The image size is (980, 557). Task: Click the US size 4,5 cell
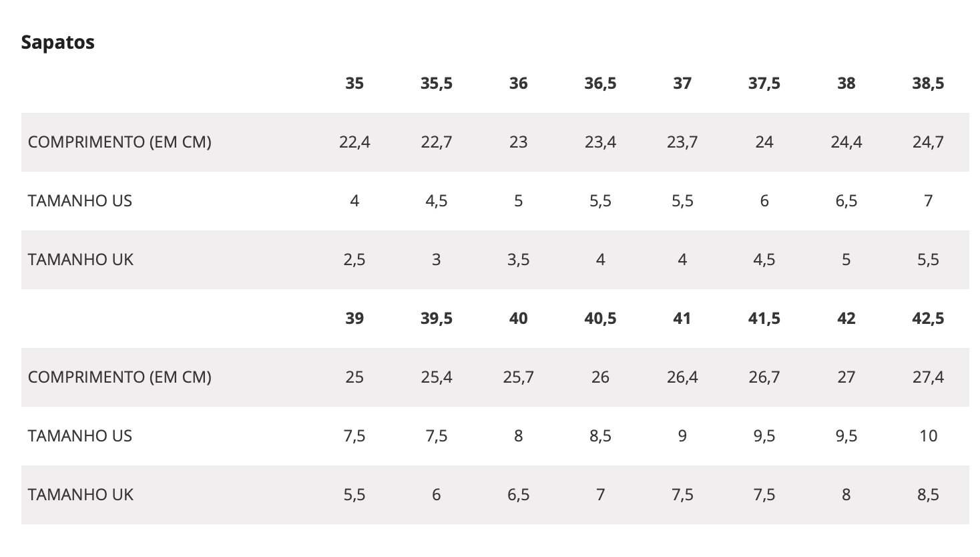(437, 201)
